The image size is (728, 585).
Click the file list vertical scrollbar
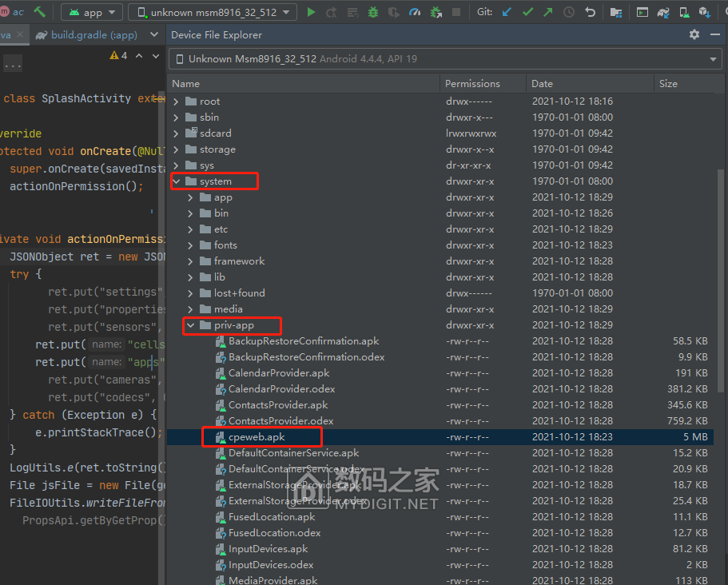[721, 281]
